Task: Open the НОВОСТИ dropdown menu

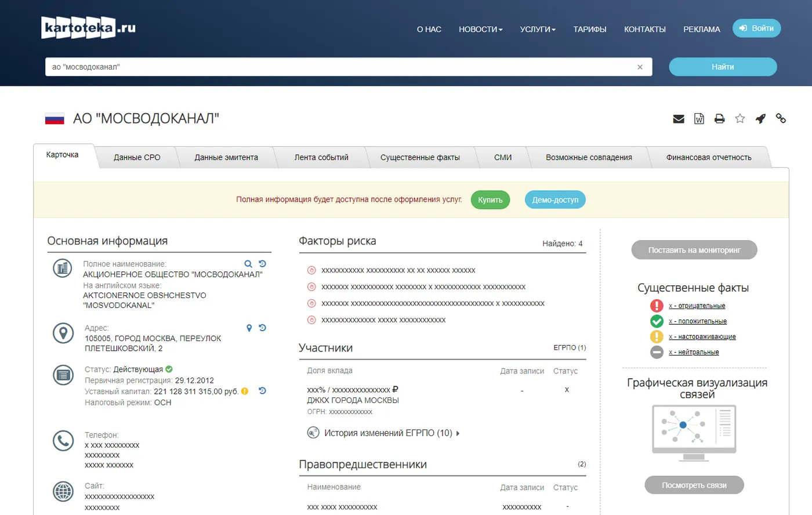Action: [481, 29]
